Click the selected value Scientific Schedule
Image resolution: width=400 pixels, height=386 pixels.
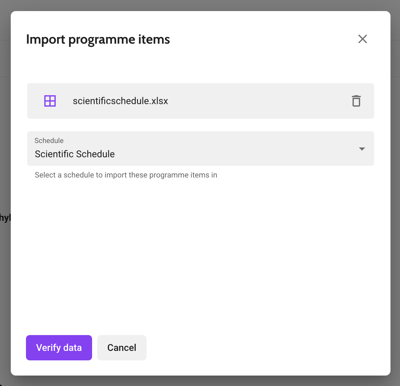pyautogui.click(x=75, y=154)
